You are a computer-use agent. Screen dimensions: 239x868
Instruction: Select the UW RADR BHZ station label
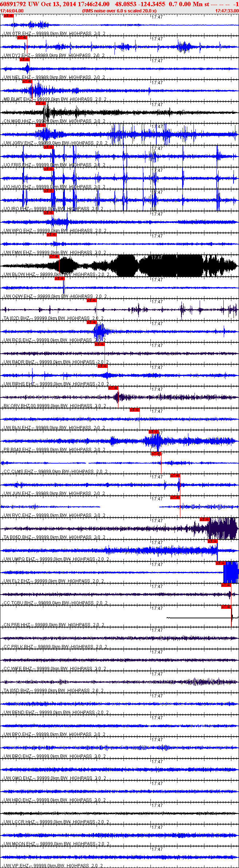tap(19, 362)
